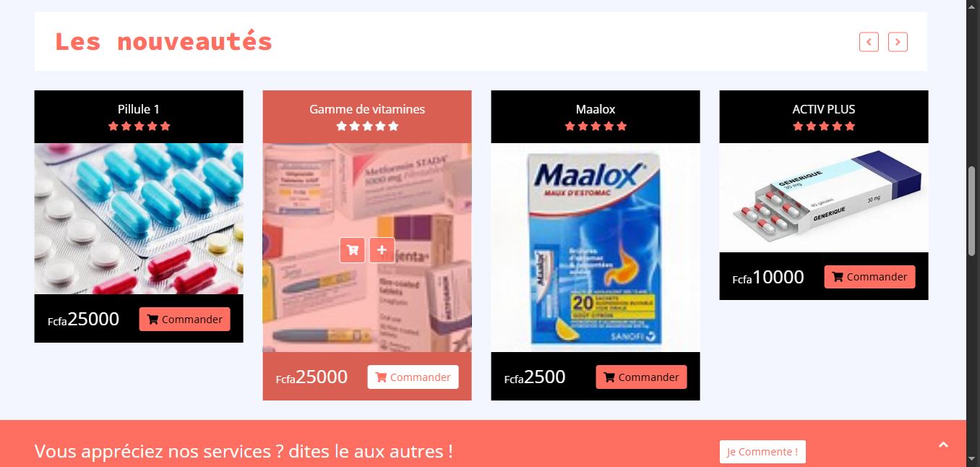Click the ACTIV PLUS generic pills image
This screenshot has width=980, height=467.
[824, 197]
